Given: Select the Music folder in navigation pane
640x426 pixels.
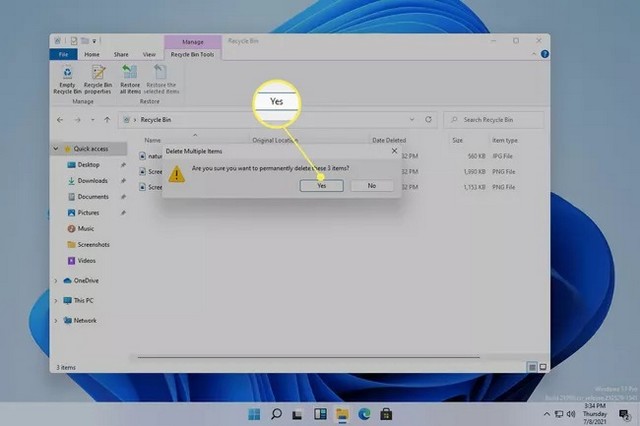Looking at the screenshot, I should click(85, 228).
